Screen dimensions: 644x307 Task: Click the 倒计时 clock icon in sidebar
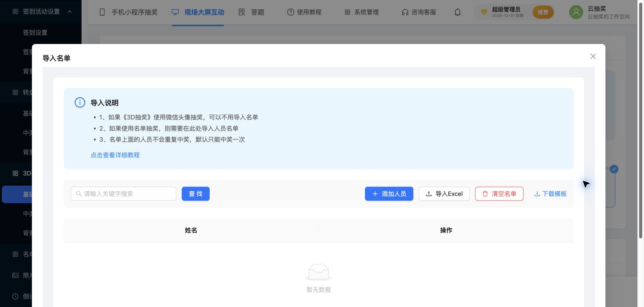(15, 296)
